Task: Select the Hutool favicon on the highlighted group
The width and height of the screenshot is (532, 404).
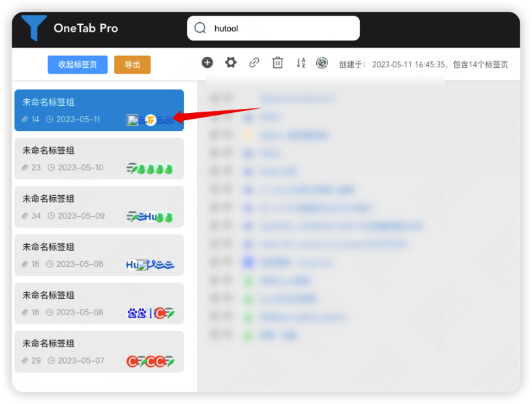Action: (150, 120)
